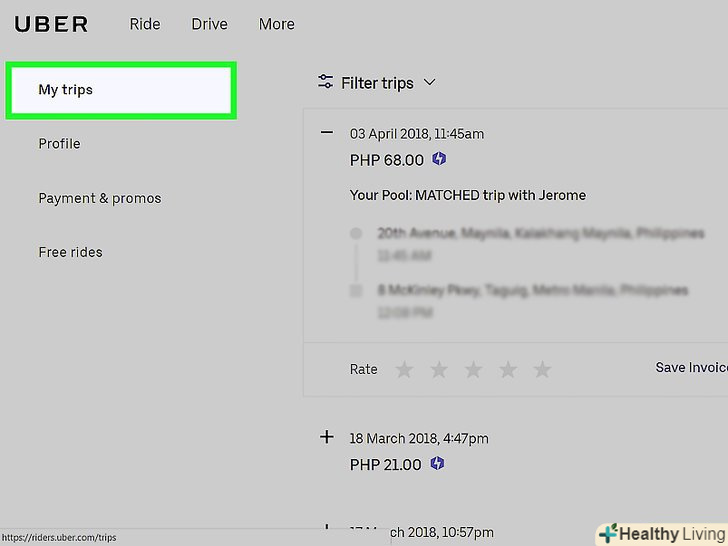Click the Filter trips label
This screenshot has width=728, height=546.
click(x=377, y=83)
